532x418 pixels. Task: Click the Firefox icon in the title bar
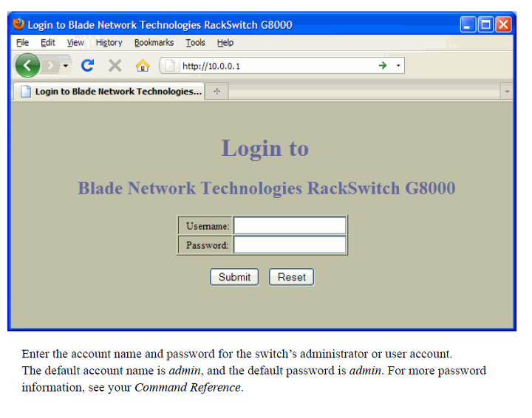(x=18, y=24)
